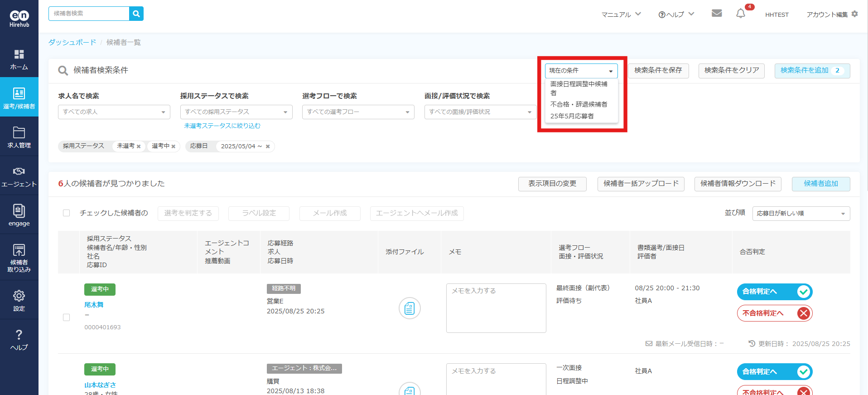Select 25年5月応募者 from saved conditions list
This screenshot has height=395, width=868.
click(572, 116)
